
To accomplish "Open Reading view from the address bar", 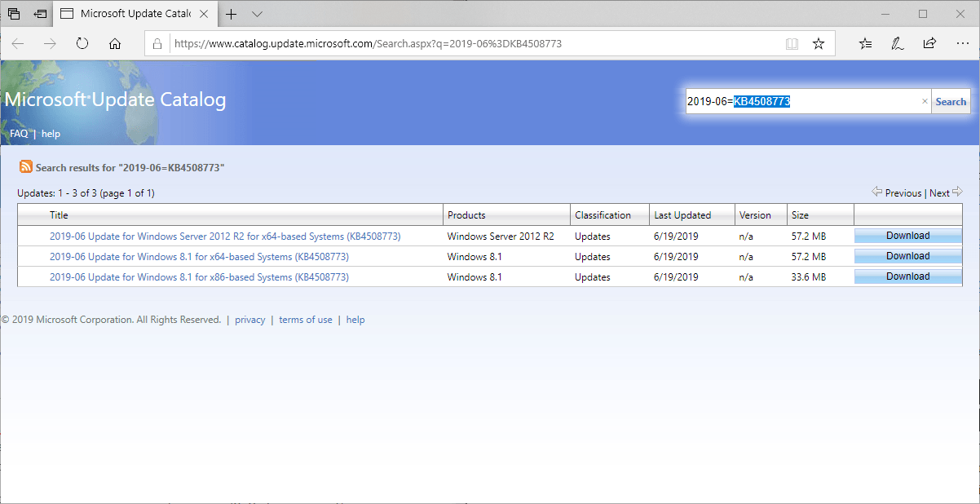I will pyautogui.click(x=792, y=44).
